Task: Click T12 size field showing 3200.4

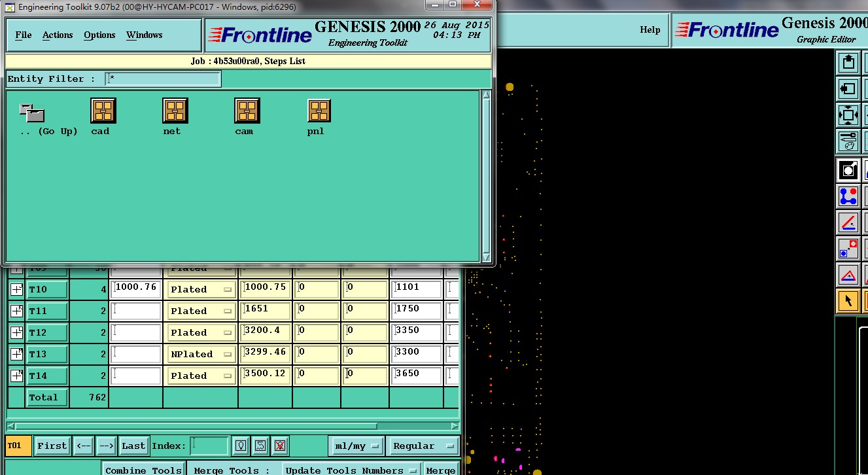Action: pos(265,332)
